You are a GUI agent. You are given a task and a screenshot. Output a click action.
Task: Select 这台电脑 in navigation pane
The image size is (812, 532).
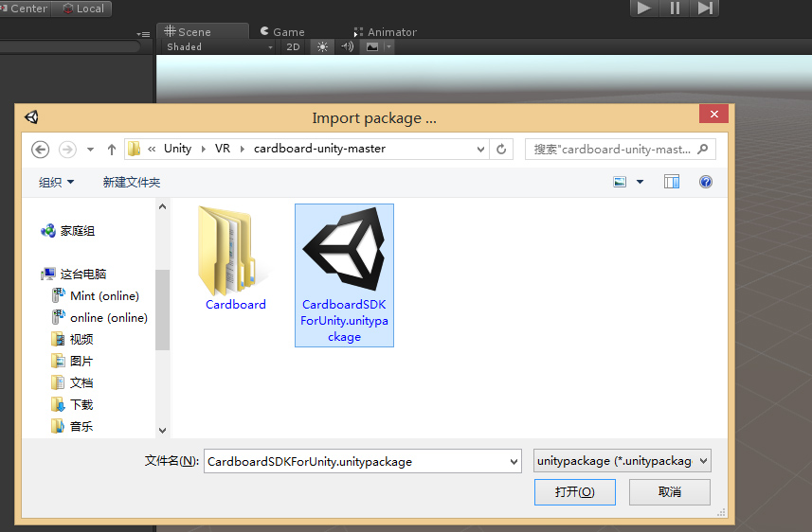pos(74,274)
